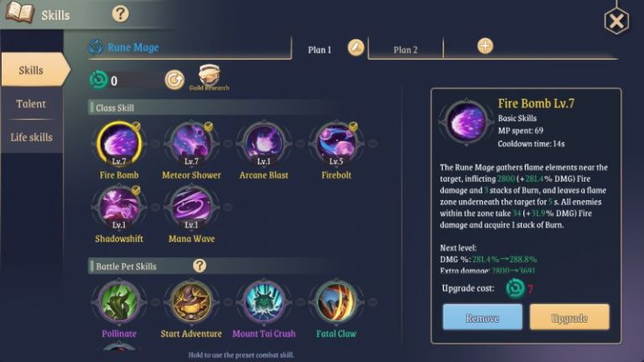Select the Meteor Shower skill icon
644x362 pixels.
tap(191, 143)
